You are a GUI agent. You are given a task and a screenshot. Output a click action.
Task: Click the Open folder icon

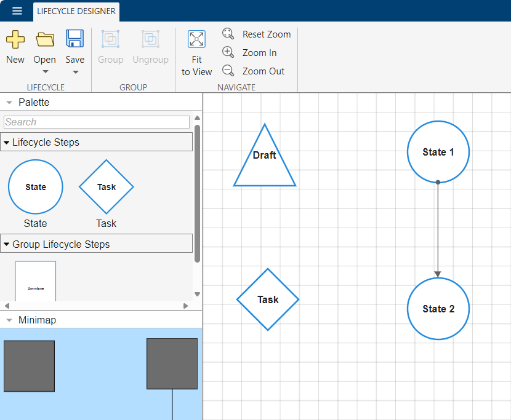coord(45,39)
